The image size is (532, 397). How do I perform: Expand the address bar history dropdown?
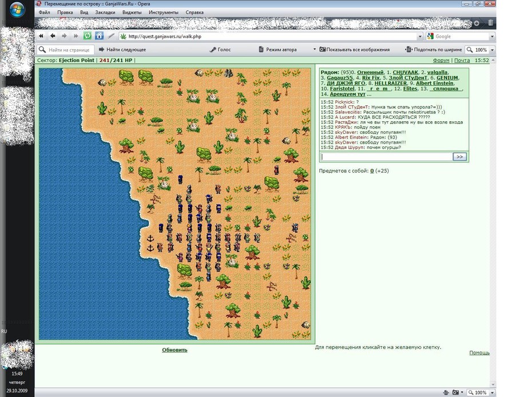coord(420,36)
